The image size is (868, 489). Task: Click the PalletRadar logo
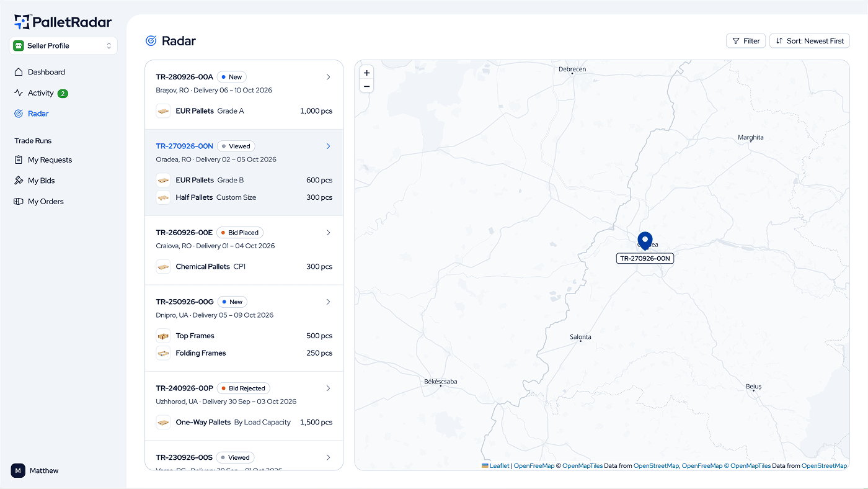pos(63,22)
